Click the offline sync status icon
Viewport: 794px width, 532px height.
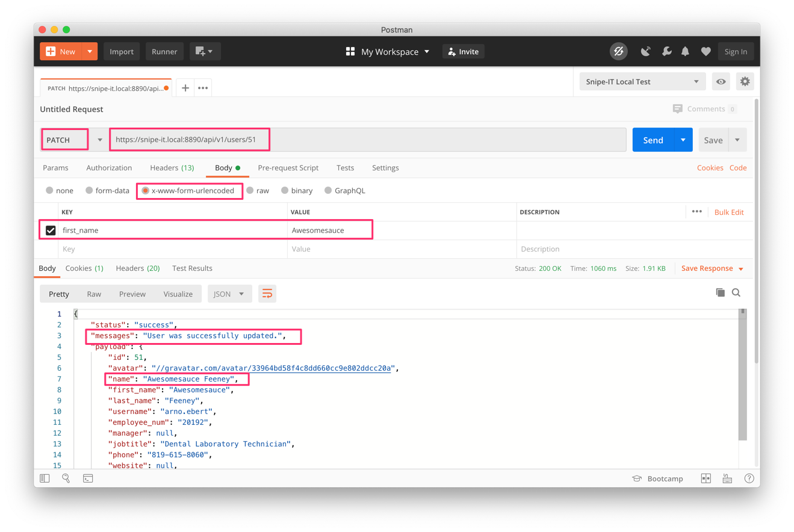(618, 52)
